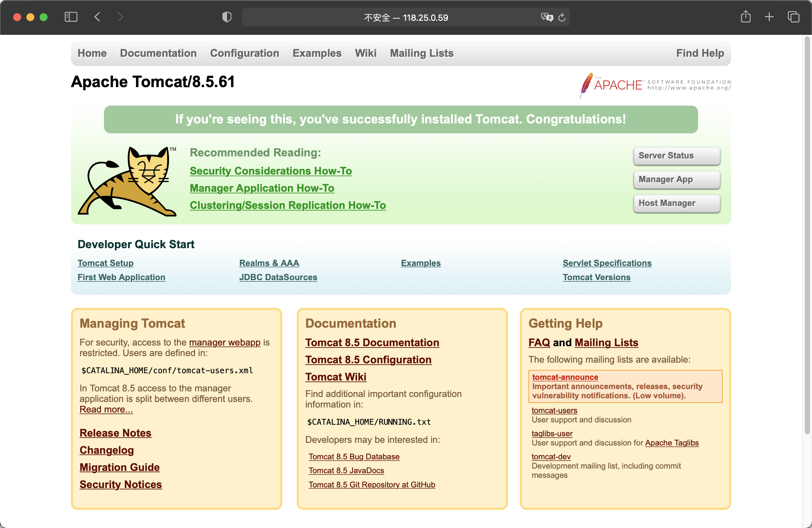
Task: Select Find Help in the nav bar
Action: [700, 53]
